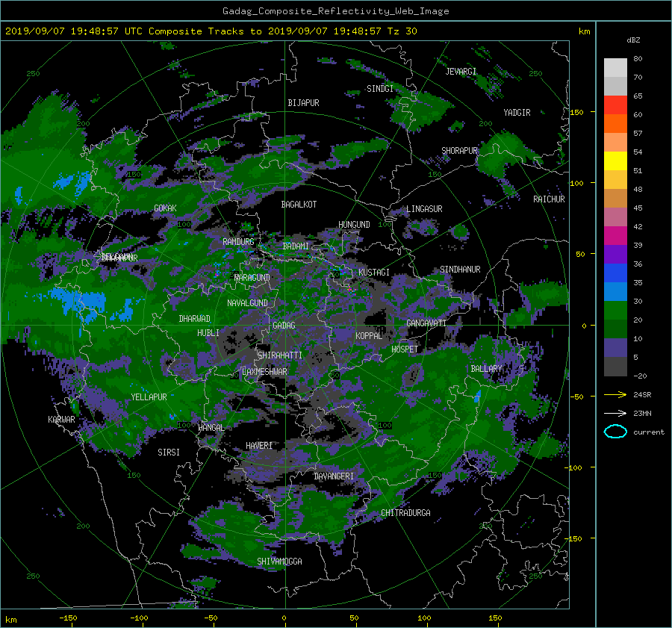The width and height of the screenshot is (672, 628).
Task: Pick the dark gray legend swatch above -20
Action: click(615, 366)
